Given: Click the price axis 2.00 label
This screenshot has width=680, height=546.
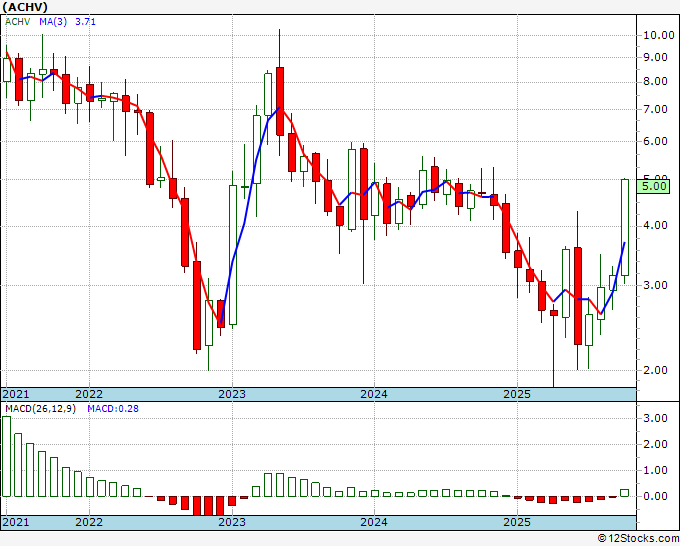Looking at the screenshot, I should [x=655, y=370].
